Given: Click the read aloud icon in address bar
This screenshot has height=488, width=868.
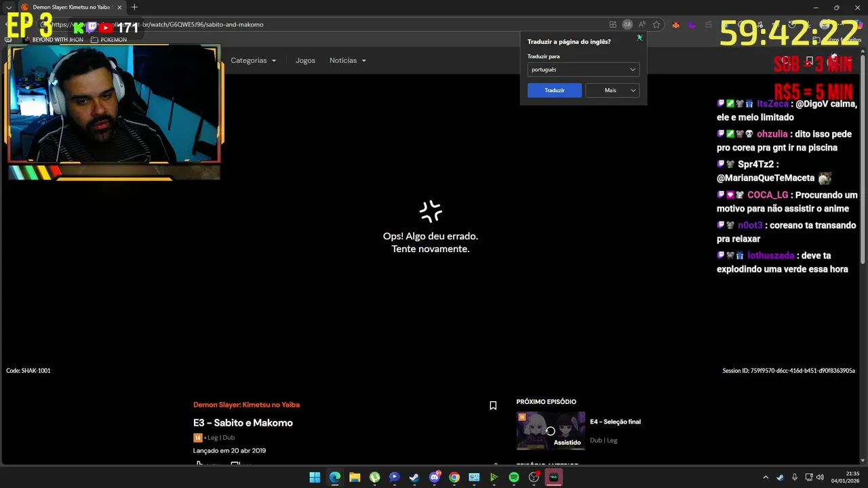Looking at the screenshot, I should pyautogui.click(x=642, y=24).
